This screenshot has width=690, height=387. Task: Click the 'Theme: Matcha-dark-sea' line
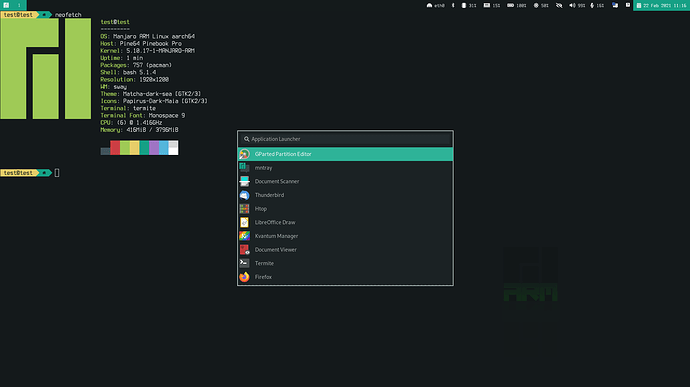click(150, 94)
